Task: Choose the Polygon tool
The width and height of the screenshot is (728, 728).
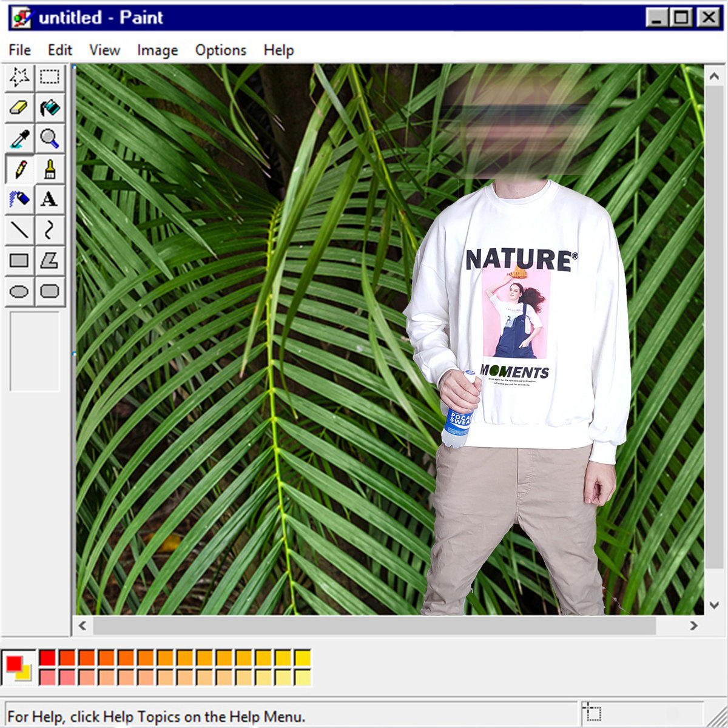Action: click(50, 261)
